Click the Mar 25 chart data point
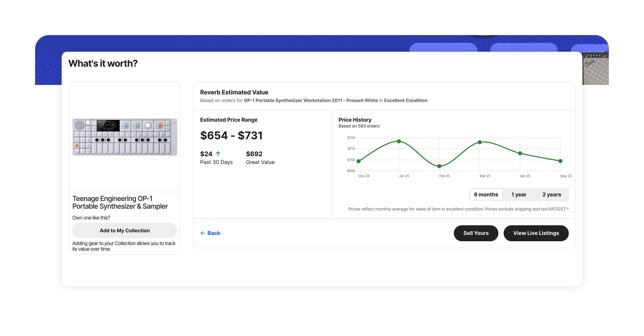Screen dimensions: 644x336 click(x=479, y=142)
